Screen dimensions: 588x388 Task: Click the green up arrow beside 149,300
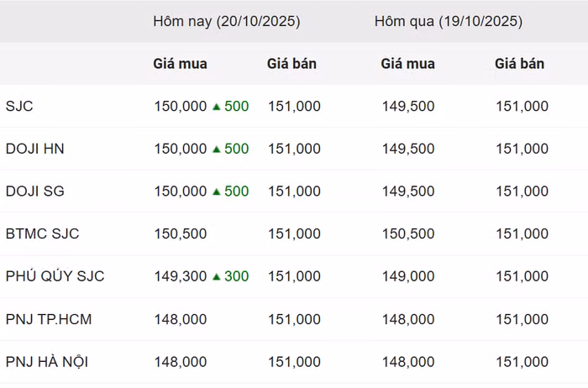pyautogui.click(x=216, y=276)
